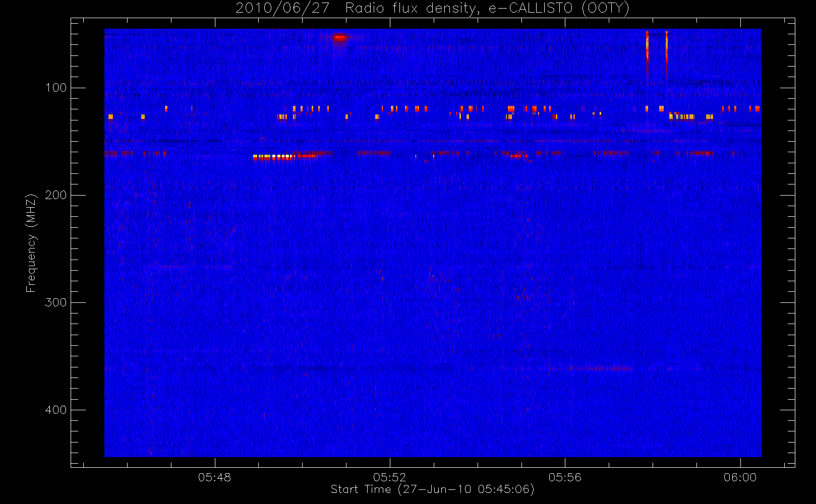
Task: Click the red burst blob near the top of the spectrogram
Action: point(339,37)
